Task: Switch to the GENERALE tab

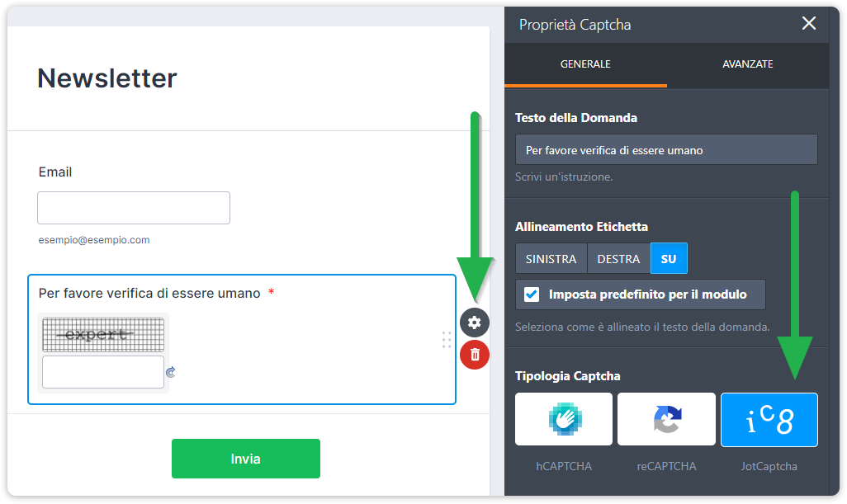Action: 585,64
